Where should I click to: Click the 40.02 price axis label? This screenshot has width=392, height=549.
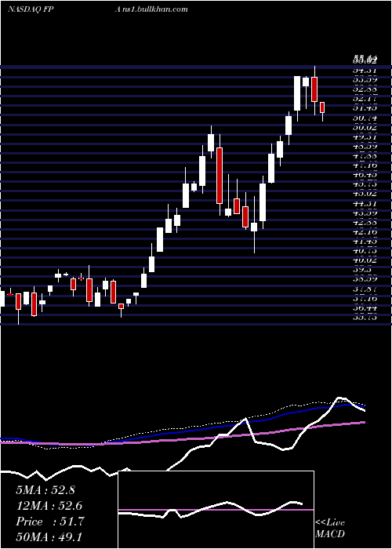tap(365, 260)
